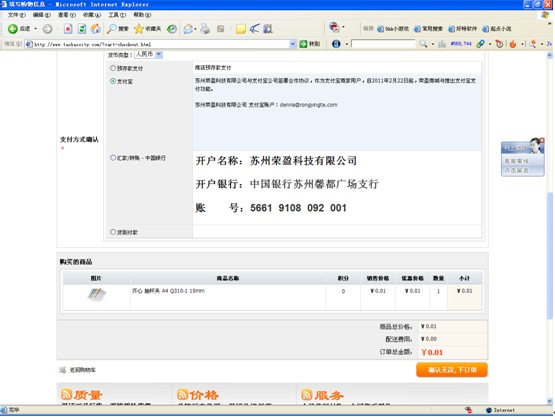Open the Back button history arrow
The height and width of the screenshot is (417, 555).
36,29
